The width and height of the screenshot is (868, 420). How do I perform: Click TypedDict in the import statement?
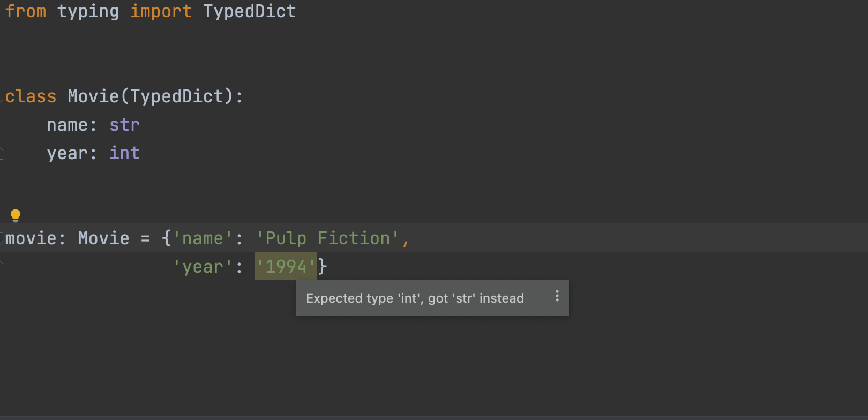249,11
